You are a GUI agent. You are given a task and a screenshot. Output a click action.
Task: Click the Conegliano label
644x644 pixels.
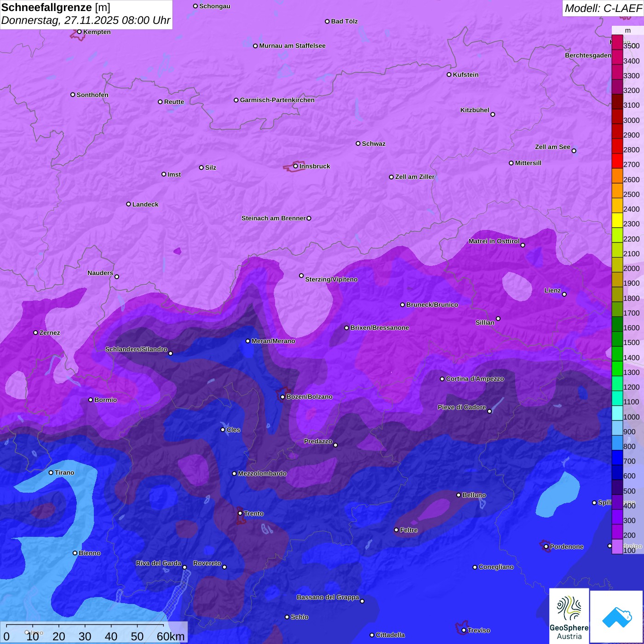coord(496,567)
